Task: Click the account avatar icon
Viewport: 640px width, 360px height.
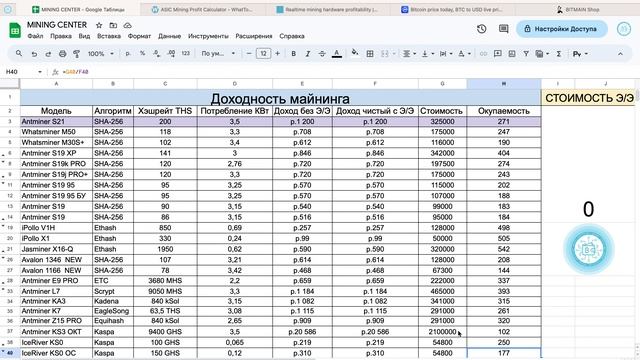Action: [x=624, y=29]
